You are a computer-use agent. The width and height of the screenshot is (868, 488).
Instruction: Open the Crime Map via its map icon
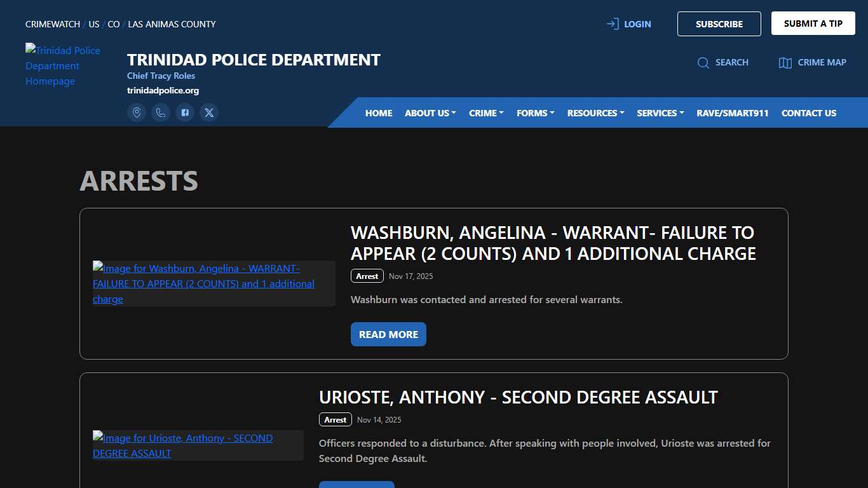click(785, 62)
